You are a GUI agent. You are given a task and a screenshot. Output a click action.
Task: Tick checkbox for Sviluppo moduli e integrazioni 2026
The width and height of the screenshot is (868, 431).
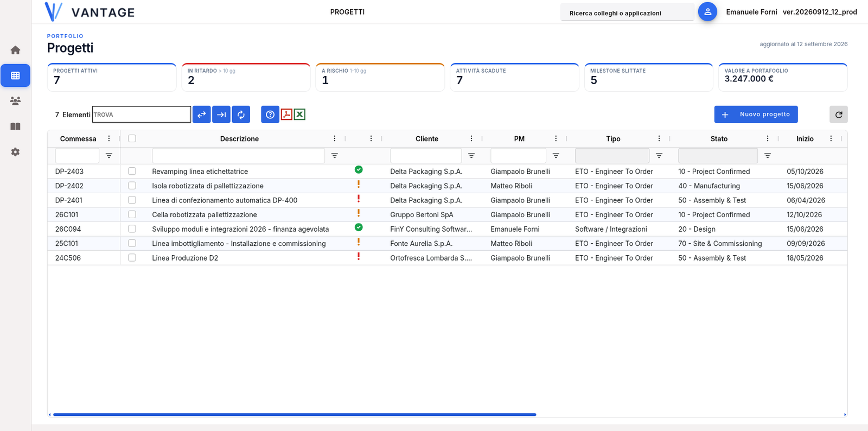(x=132, y=229)
